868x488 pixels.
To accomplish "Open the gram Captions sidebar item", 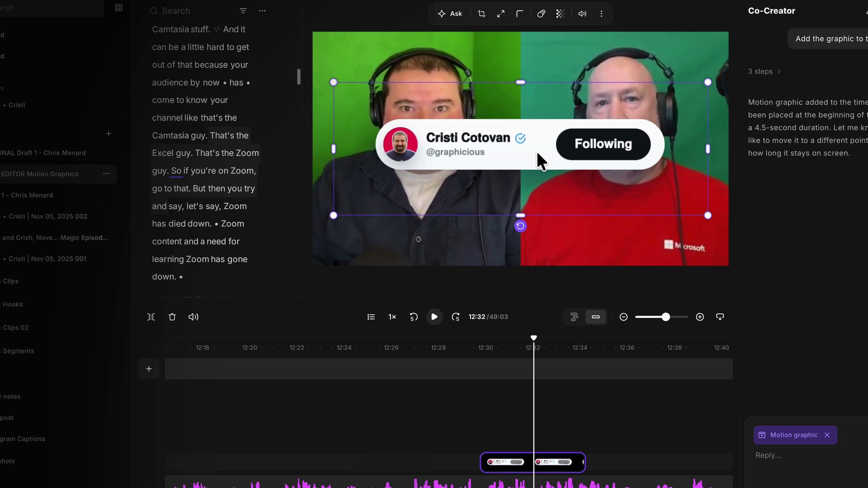I will pos(23,439).
